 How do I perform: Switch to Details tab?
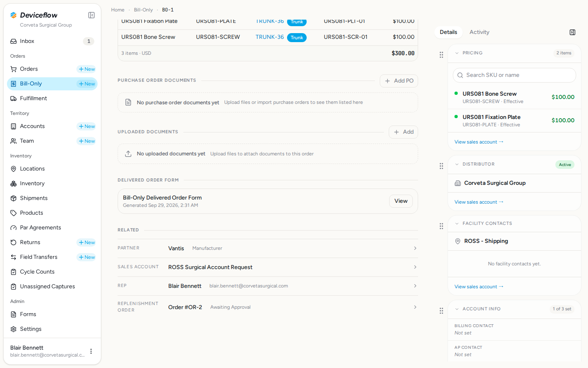(448, 32)
